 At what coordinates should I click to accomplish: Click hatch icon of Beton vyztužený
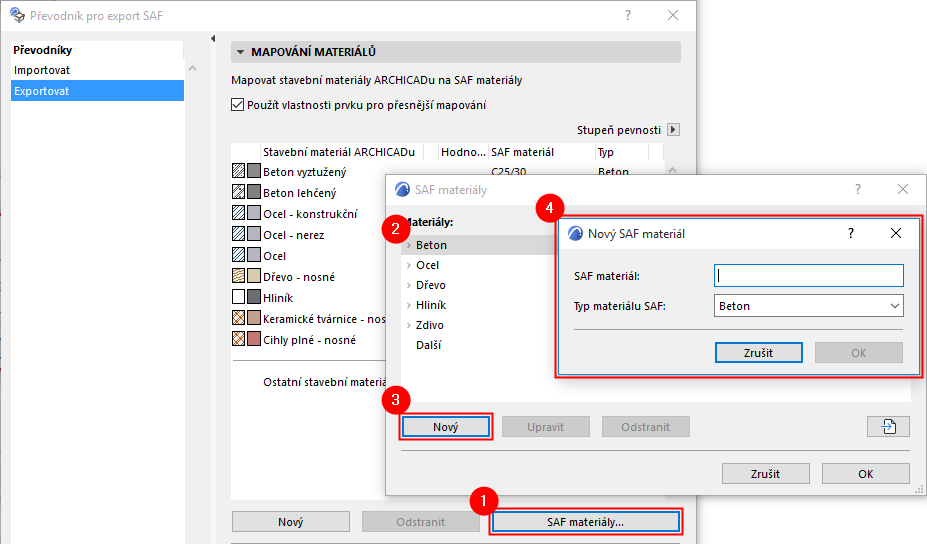tap(238, 171)
